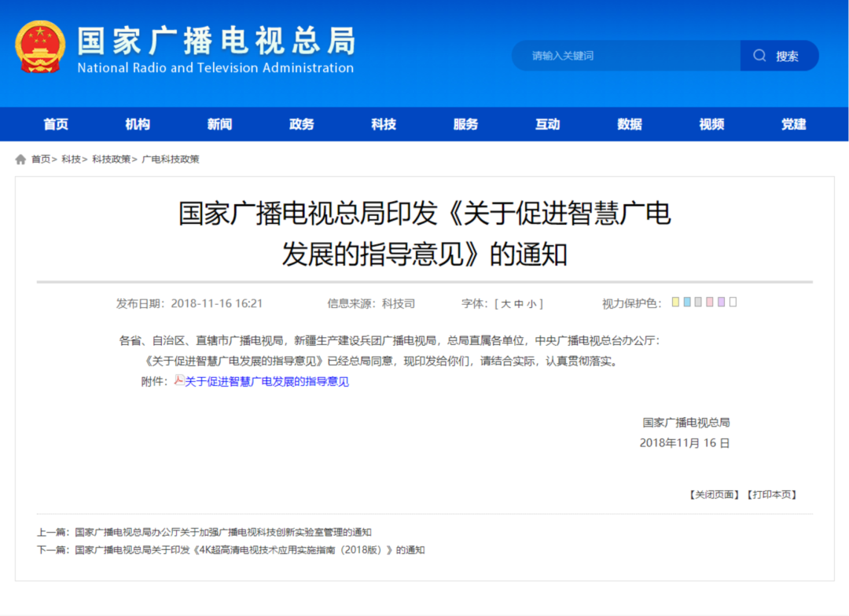Go to the 视频 navigation item
Screen dimensions: 849x616
pyautogui.click(x=711, y=124)
